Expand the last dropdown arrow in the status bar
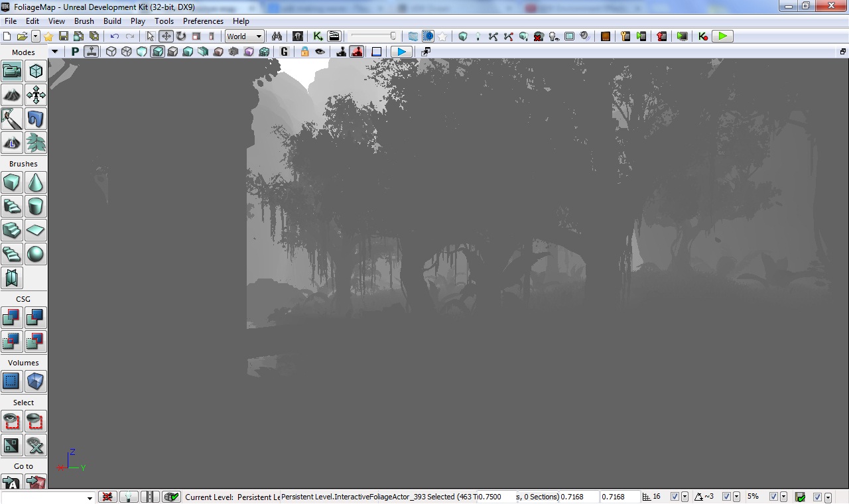The height and width of the screenshot is (504, 849). [828, 497]
